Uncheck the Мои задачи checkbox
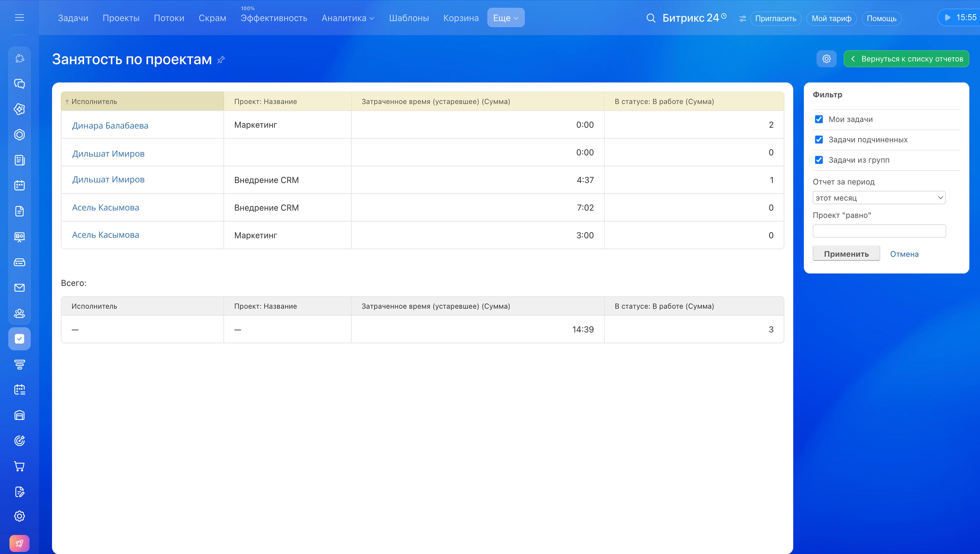 (819, 119)
